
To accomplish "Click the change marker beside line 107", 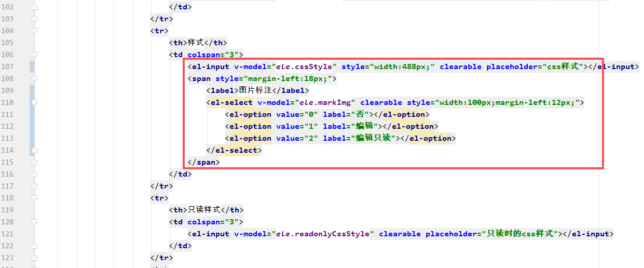I will coord(32,66).
